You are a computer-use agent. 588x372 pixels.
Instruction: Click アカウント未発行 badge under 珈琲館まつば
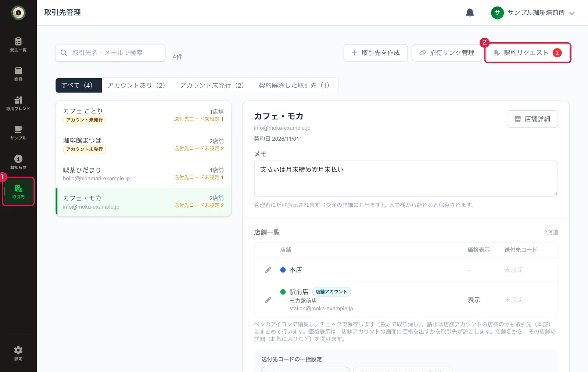(x=85, y=149)
